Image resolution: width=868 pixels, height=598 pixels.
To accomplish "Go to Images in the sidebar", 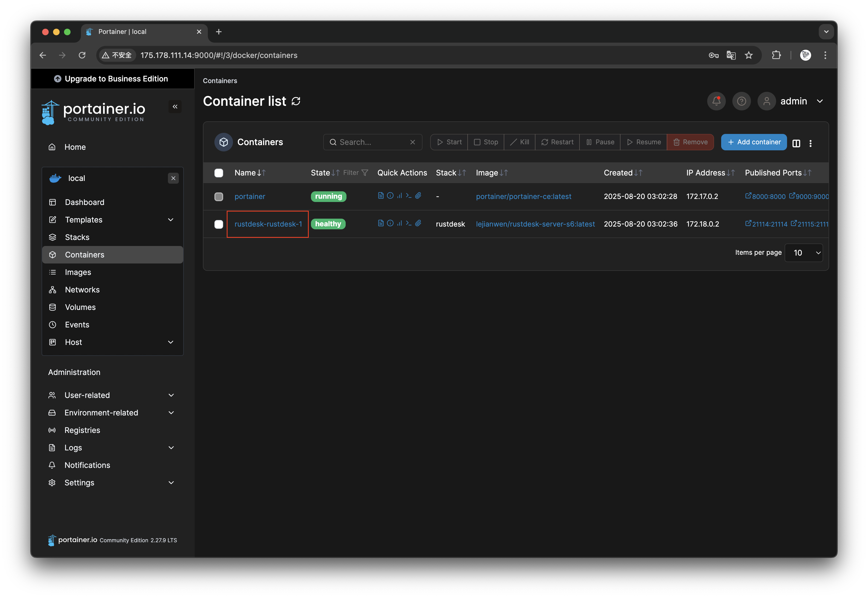I will pyautogui.click(x=78, y=272).
